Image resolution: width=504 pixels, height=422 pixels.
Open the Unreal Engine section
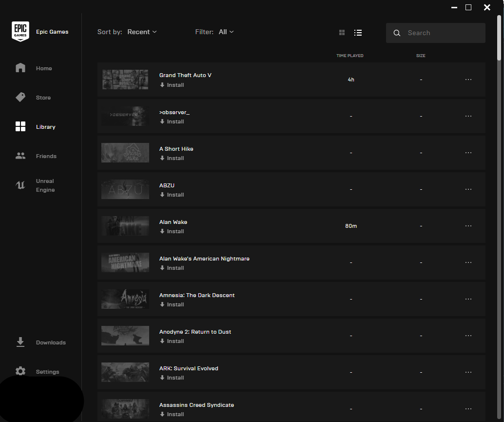[45, 185]
